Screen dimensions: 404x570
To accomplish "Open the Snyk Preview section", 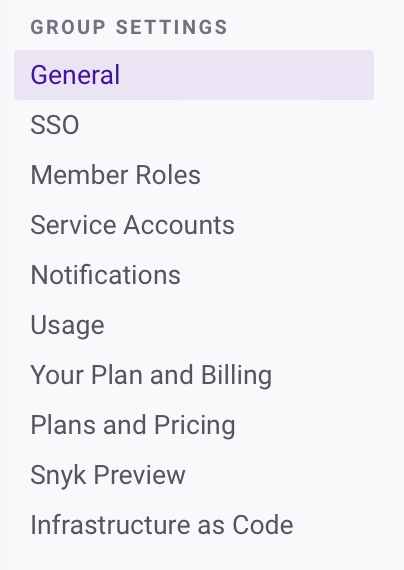I will [194, 475].
